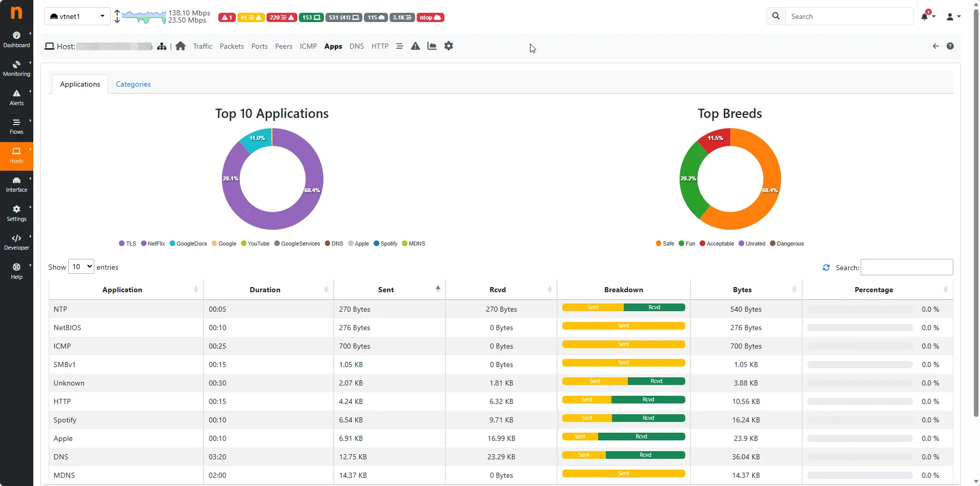Toggle the Spotify legend entry

coord(385,244)
